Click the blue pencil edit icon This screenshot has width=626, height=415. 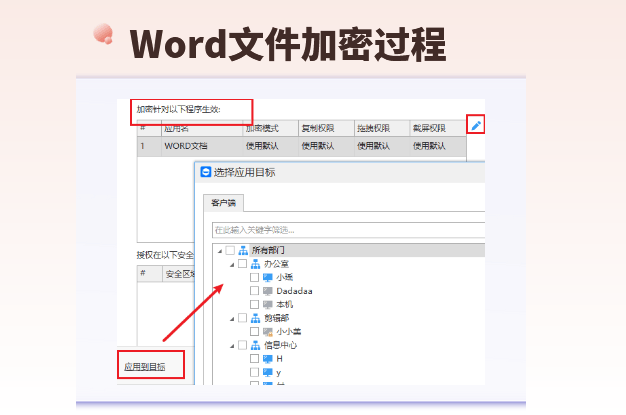click(476, 125)
